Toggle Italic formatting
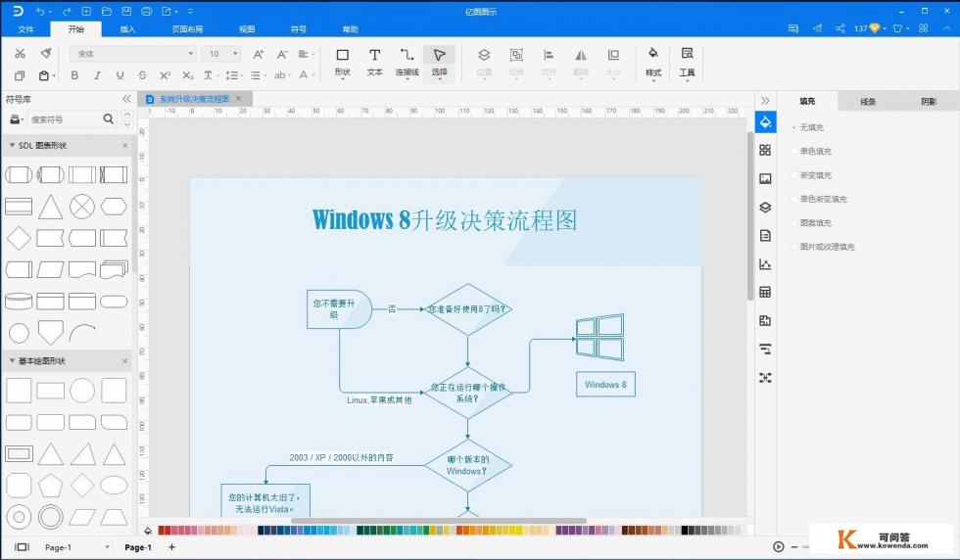 97,74
